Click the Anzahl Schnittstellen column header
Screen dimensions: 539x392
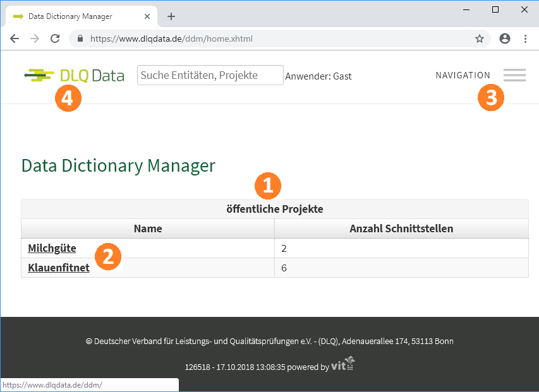(x=401, y=229)
